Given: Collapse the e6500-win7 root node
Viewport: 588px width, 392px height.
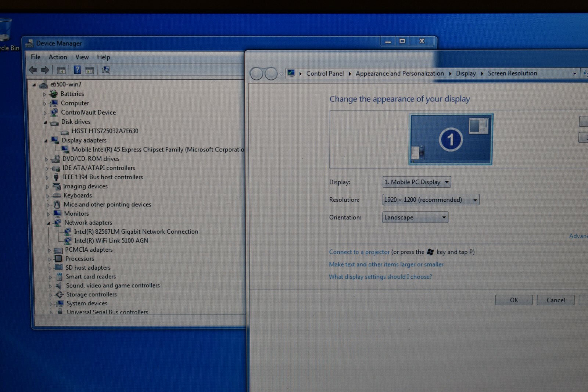Looking at the screenshot, I should tap(34, 85).
